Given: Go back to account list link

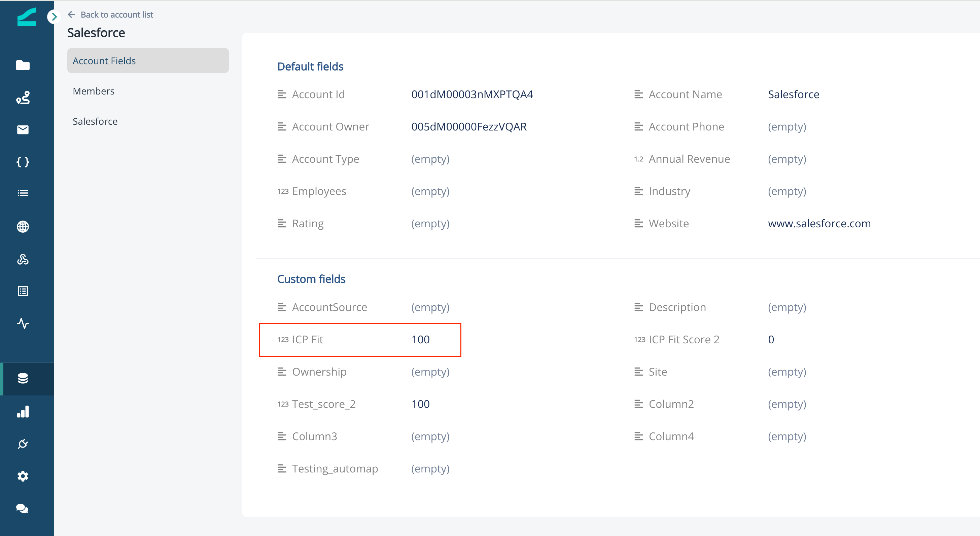Looking at the screenshot, I should pyautogui.click(x=117, y=14).
